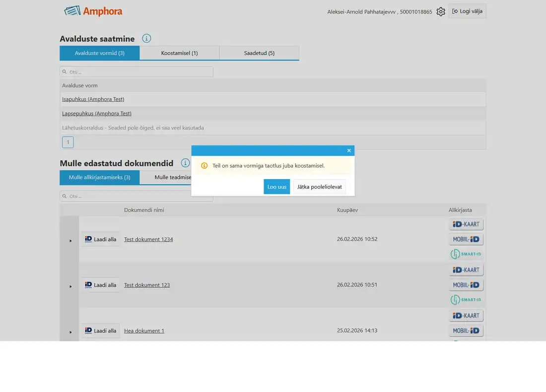Download Test dokument 1234 via Laadi alla

[101, 239]
